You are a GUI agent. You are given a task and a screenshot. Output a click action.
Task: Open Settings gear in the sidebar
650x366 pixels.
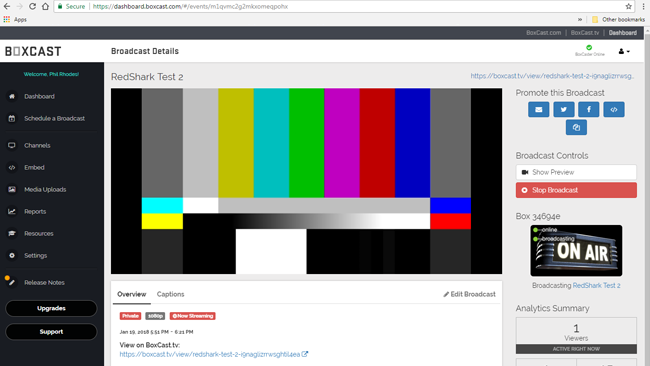pyautogui.click(x=12, y=255)
